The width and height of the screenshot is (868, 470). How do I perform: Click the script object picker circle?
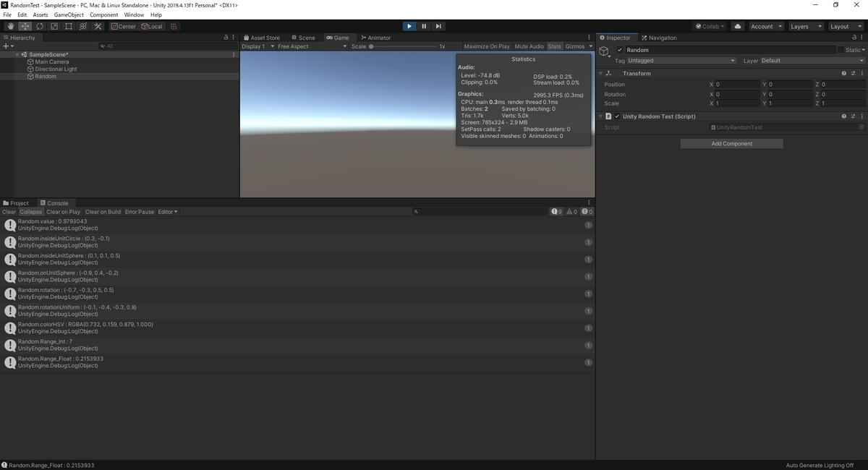pyautogui.click(x=861, y=127)
